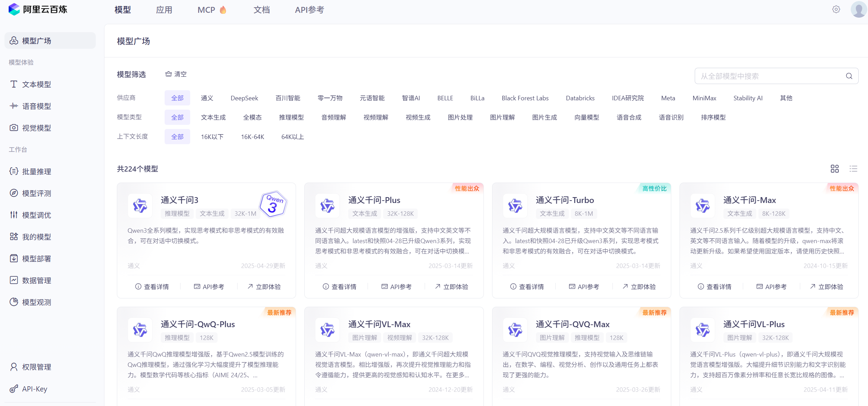Select 模型广场 in the sidebar
Screen dimensions: 868x406
click(50, 40)
